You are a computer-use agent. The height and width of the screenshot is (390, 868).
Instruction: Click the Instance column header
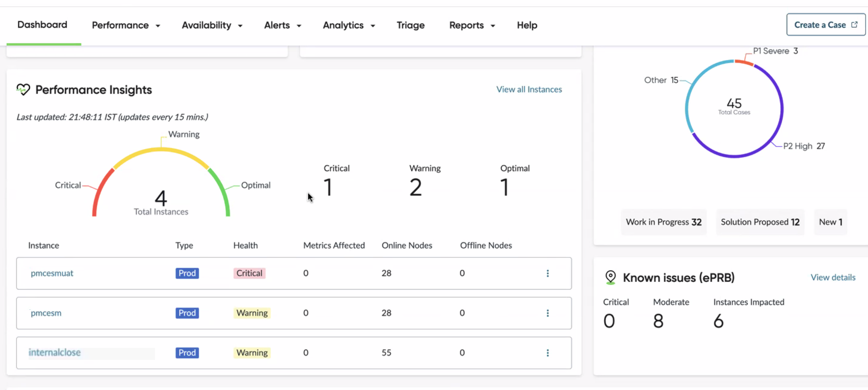point(44,245)
